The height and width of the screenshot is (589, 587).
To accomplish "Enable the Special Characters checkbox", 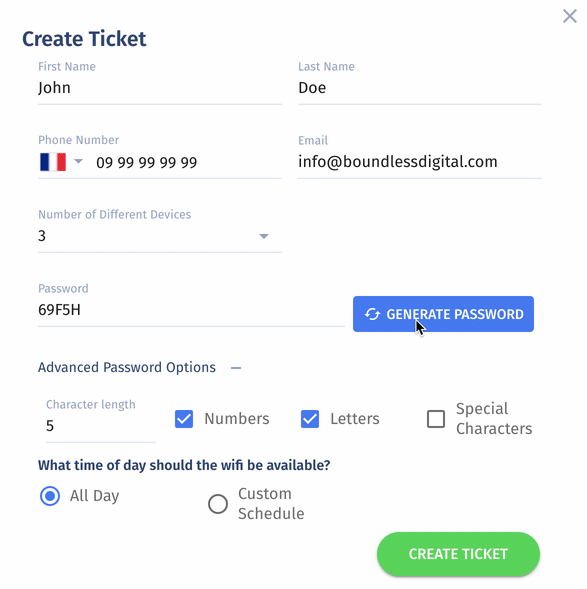I will 436,419.
